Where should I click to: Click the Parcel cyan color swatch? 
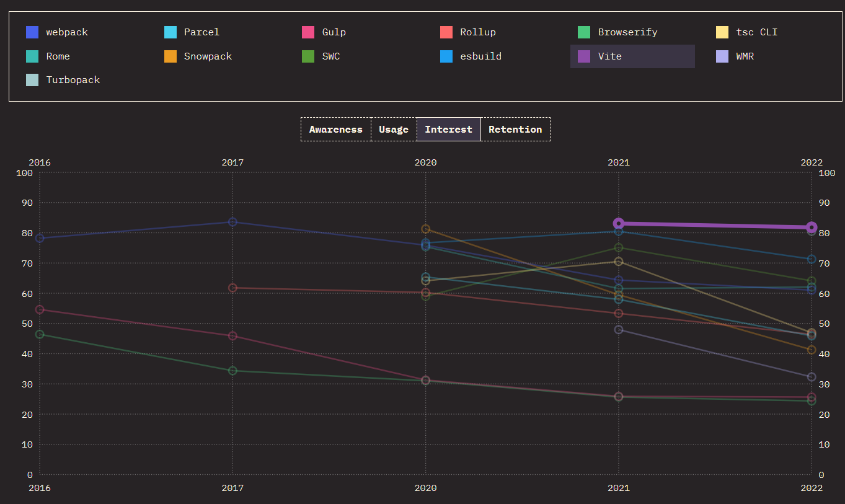(x=170, y=32)
